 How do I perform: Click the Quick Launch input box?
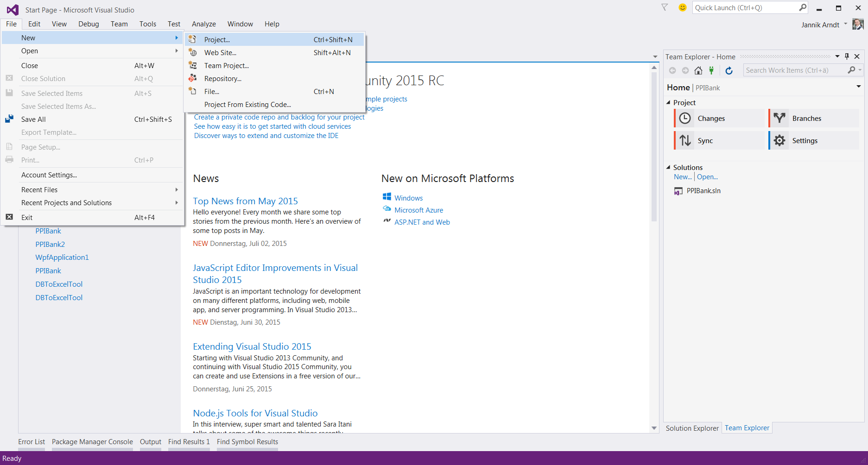745,7
